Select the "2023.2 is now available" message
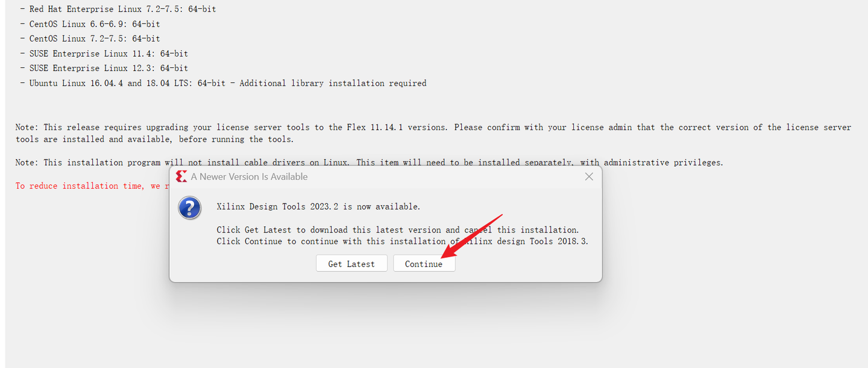Image resolution: width=868 pixels, height=368 pixels. click(318, 207)
